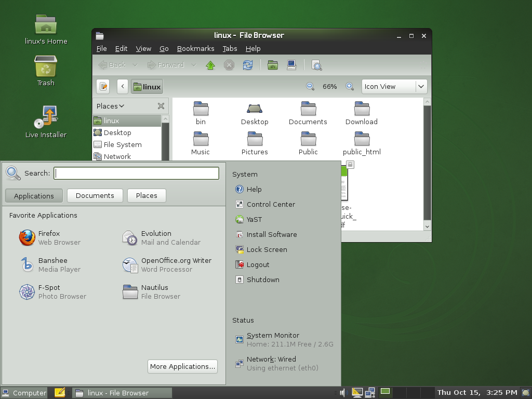Click Control Center in System list
The width and height of the screenshot is (532, 399).
pos(270,204)
